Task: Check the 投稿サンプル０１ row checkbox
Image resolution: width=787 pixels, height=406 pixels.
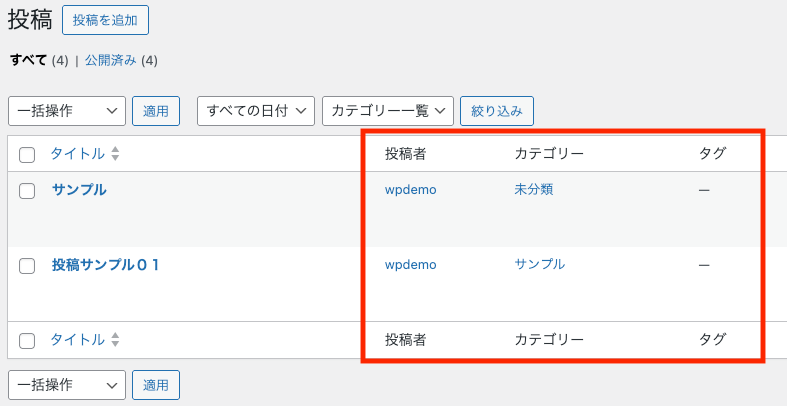Action: point(27,266)
